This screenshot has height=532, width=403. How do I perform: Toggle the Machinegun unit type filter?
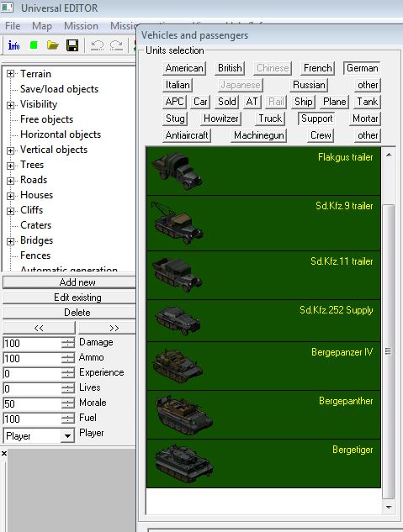258,135
